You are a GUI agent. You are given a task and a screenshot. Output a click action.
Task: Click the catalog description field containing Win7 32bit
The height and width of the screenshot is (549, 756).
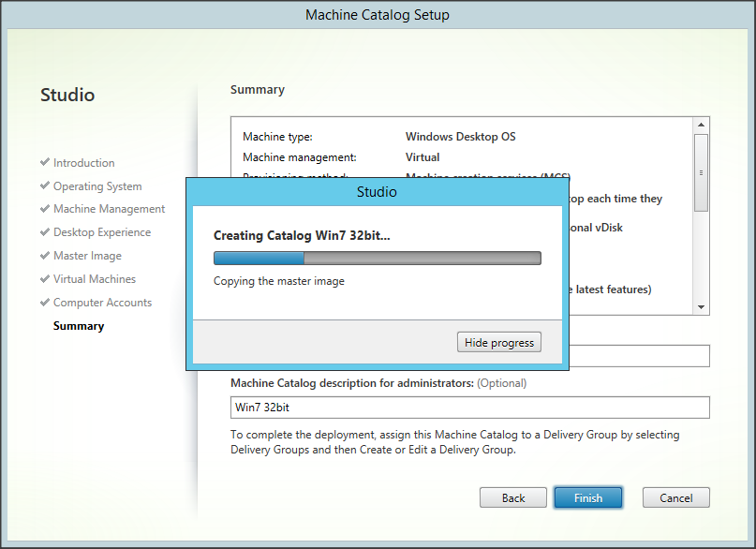pyautogui.click(x=469, y=408)
